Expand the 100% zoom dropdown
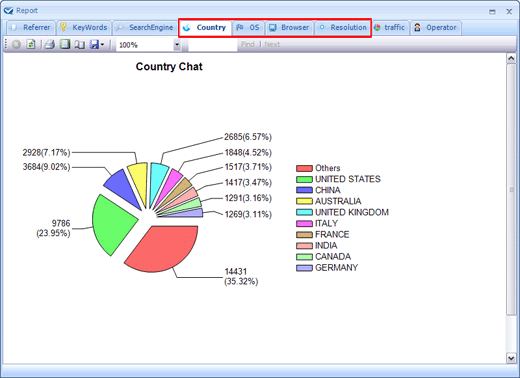This screenshot has width=520, height=378. click(x=177, y=45)
